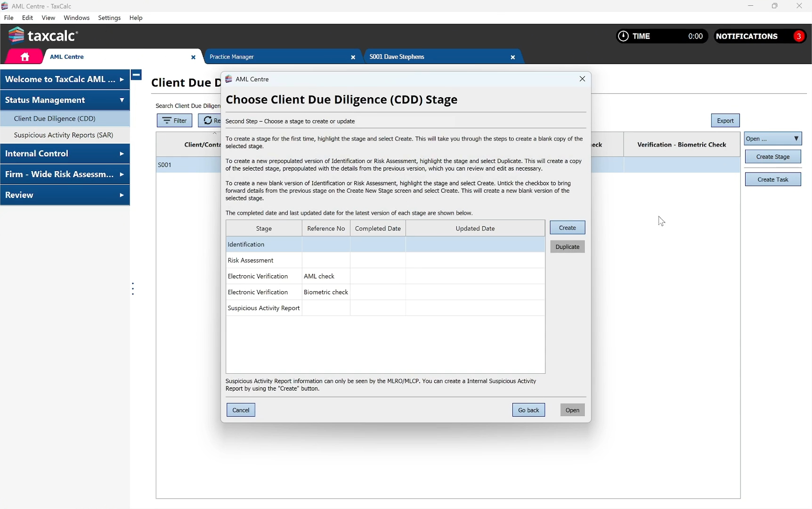Screen dimensions: 812x509
Task: Click the taxcalc logo
Action: 43,36
